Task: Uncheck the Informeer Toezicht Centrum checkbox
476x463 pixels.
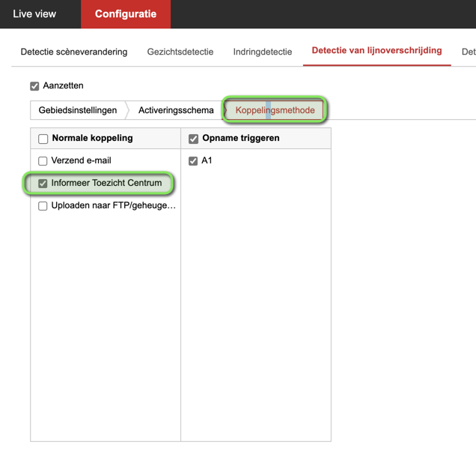Action: (x=43, y=184)
